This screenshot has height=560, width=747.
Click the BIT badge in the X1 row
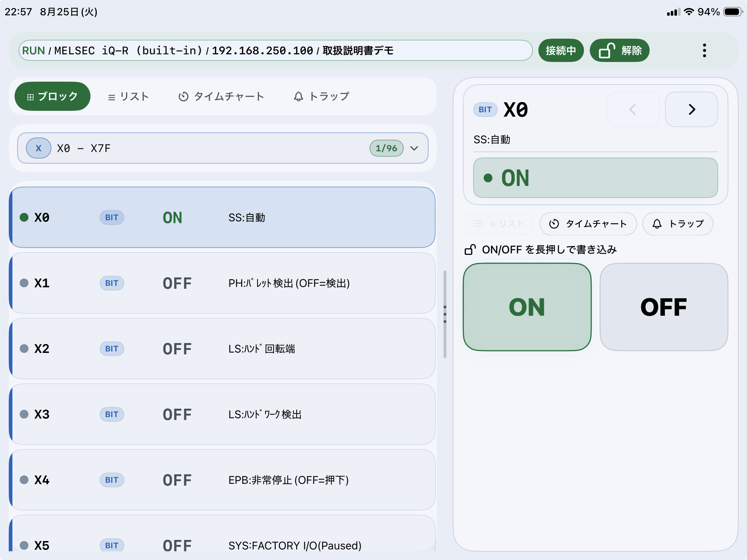pyautogui.click(x=112, y=283)
